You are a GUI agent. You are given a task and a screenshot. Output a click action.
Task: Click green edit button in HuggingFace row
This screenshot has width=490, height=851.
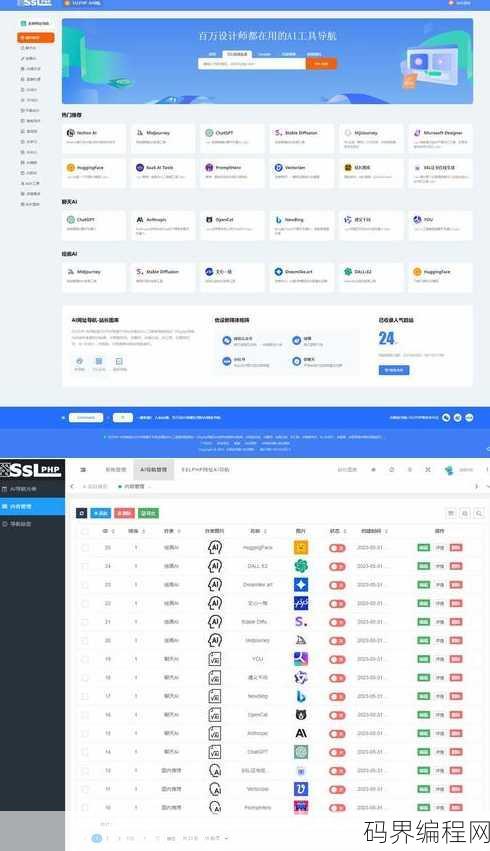[x=423, y=548]
